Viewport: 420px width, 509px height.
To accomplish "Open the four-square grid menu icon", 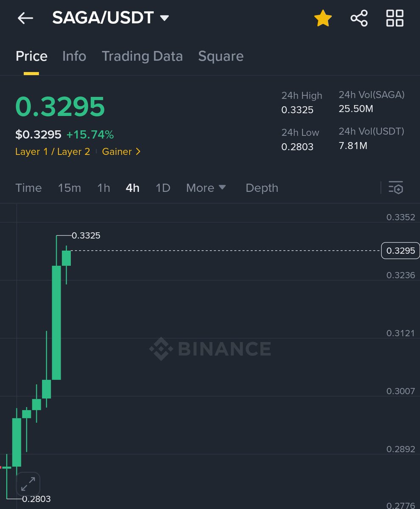I will click(395, 18).
